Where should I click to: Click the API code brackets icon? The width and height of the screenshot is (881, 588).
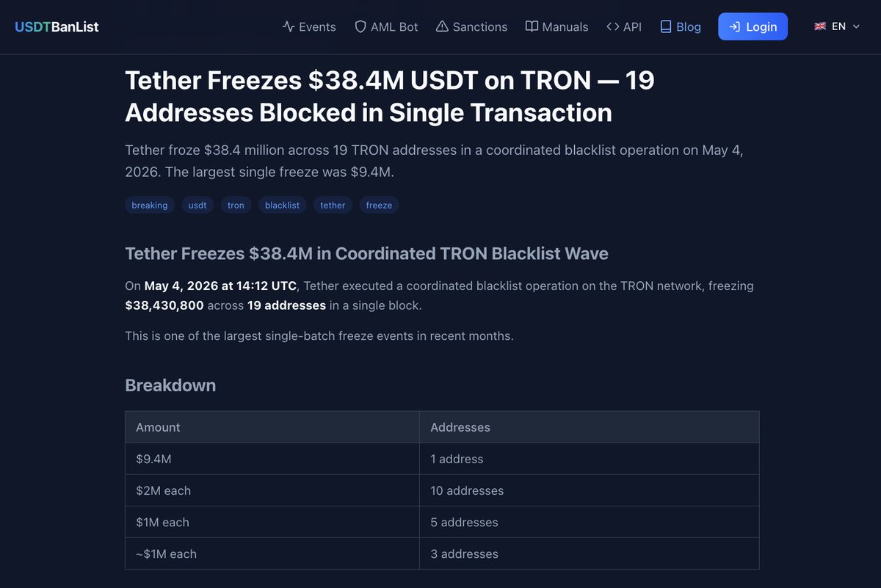pos(613,26)
